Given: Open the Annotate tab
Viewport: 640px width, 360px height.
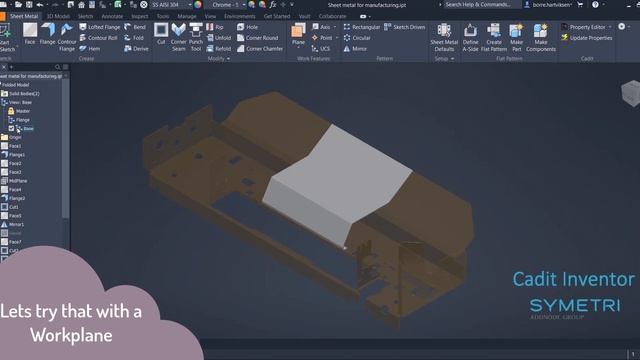Looking at the screenshot, I should click(112, 16).
